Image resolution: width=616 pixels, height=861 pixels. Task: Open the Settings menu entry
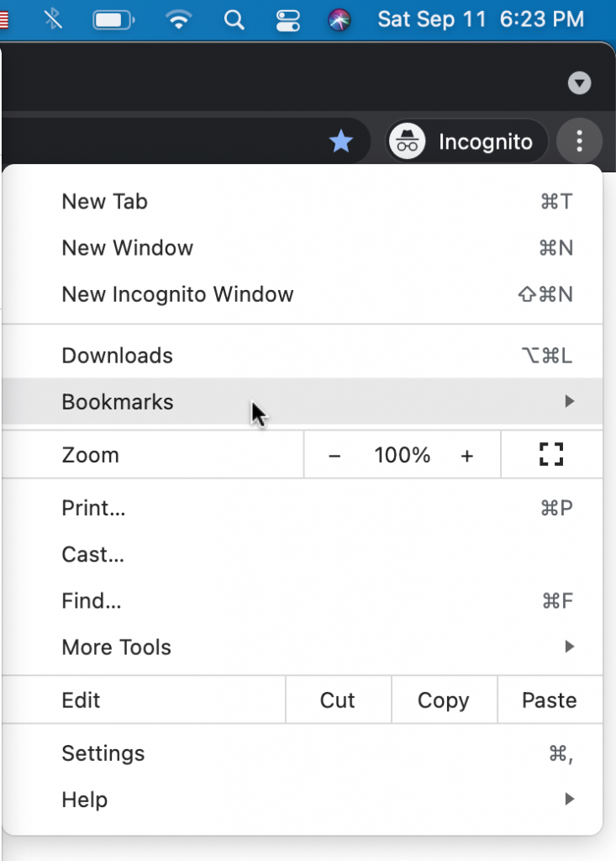[103, 753]
